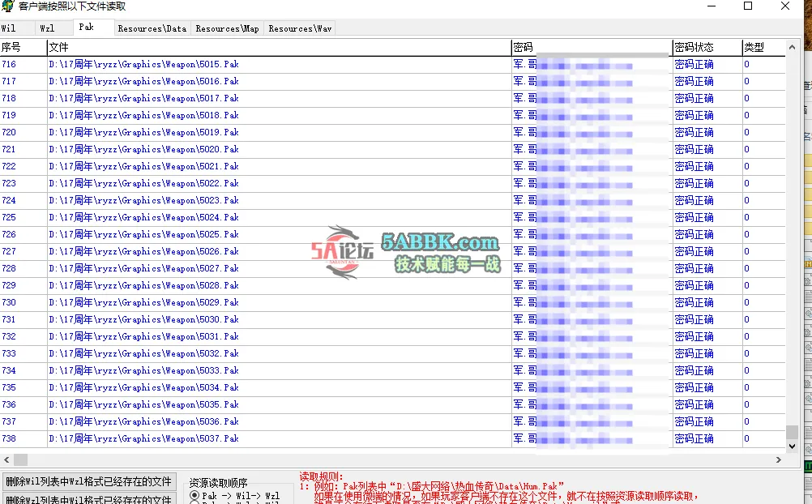Viewport: 812px width, 504px height.
Task: Click the 密码 column header
Action: (592, 47)
